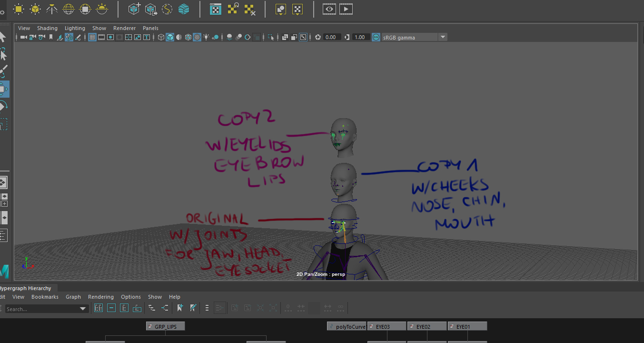644x343 pixels.
Task: Open the viewport Lighting menu
Action: (x=75, y=28)
